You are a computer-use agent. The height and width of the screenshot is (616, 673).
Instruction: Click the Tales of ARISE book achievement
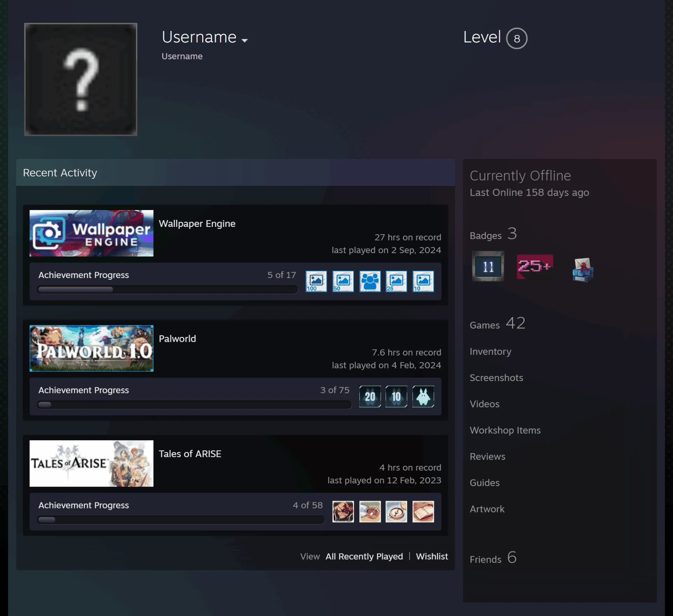click(x=423, y=512)
